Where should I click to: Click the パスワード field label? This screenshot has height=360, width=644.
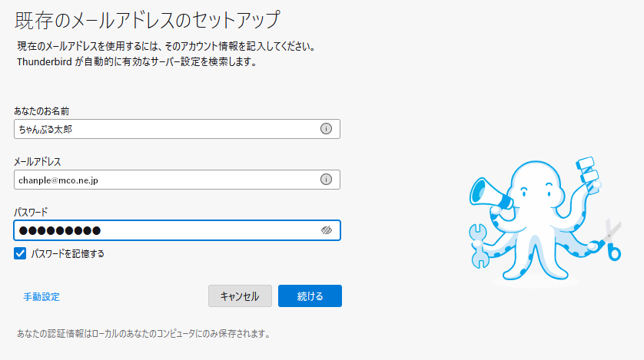tap(31, 212)
